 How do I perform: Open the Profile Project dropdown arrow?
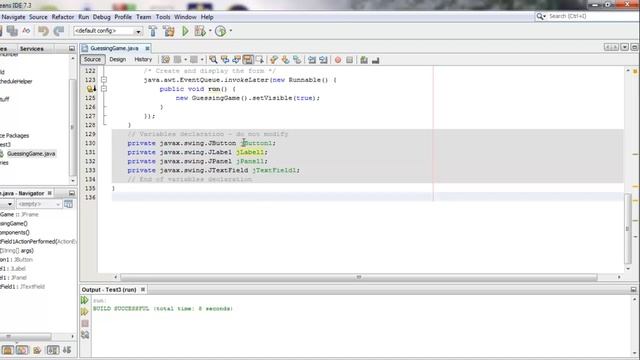(x=231, y=31)
